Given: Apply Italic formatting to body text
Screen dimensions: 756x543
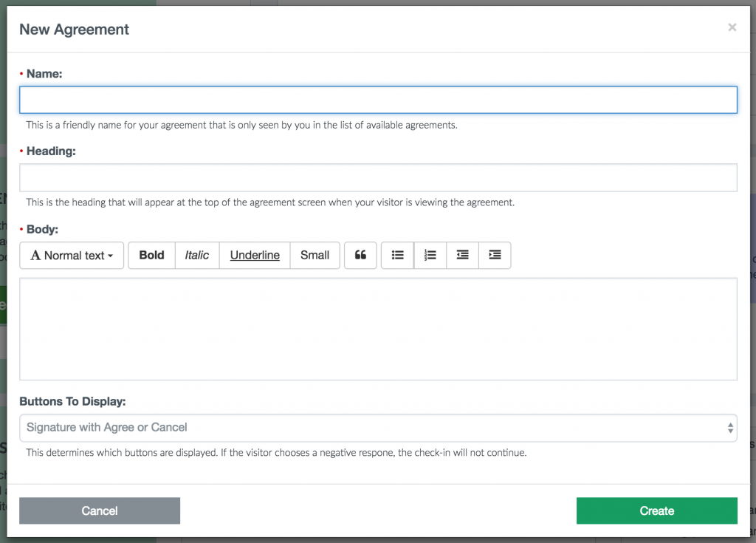Looking at the screenshot, I should 196,255.
